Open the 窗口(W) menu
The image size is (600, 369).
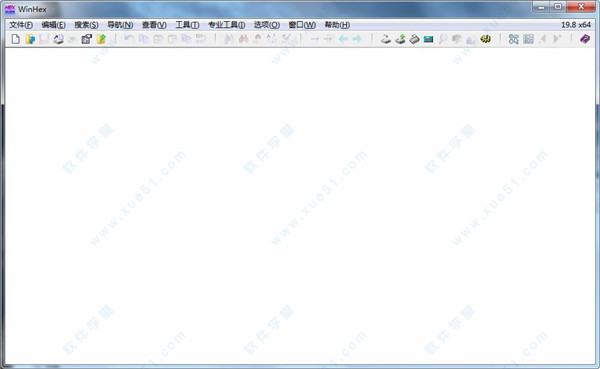[x=302, y=25]
